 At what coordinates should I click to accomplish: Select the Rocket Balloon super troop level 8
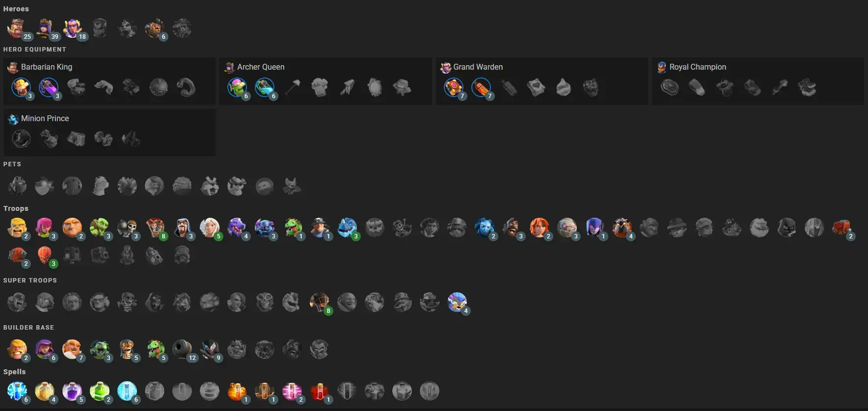coord(320,302)
